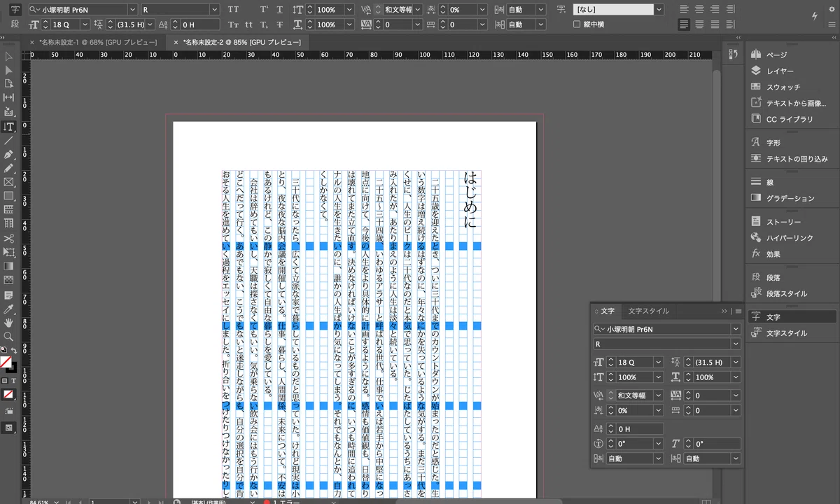Select the Zoom magnifier tool
Viewport: 840px width, 504px height.
click(x=8, y=337)
